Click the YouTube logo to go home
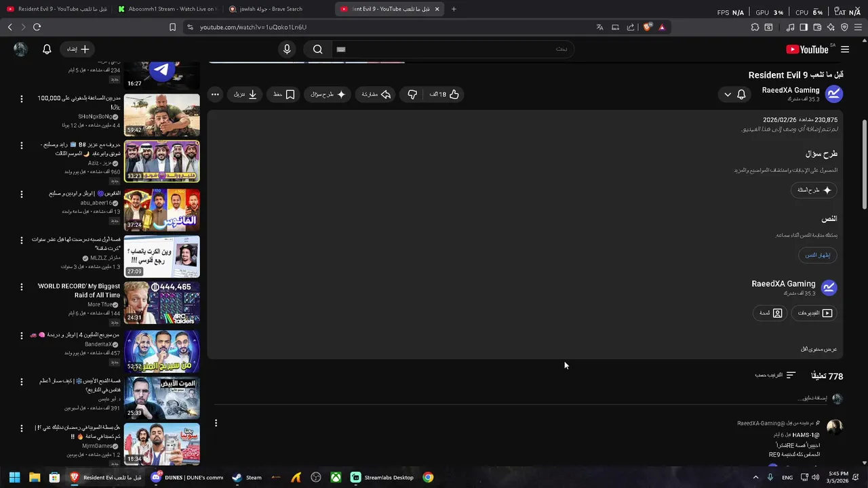The image size is (868, 488). tap(807, 49)
